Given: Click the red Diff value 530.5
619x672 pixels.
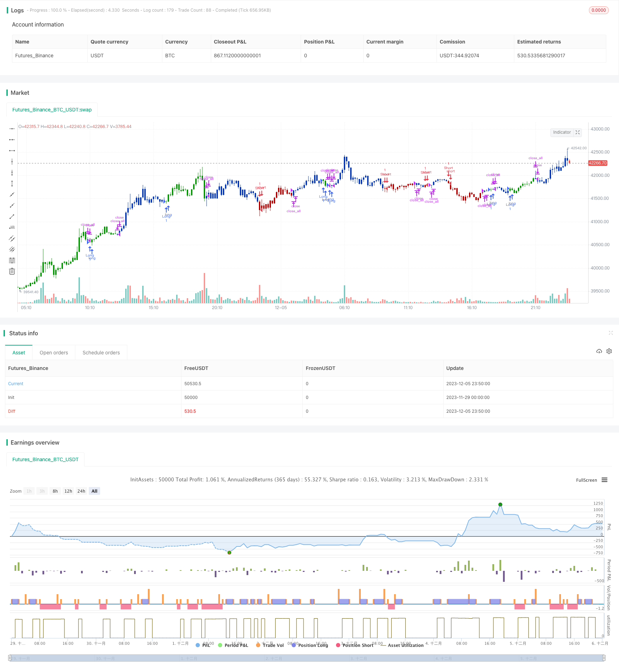Looking at the screenshot, I should (190, 411).
